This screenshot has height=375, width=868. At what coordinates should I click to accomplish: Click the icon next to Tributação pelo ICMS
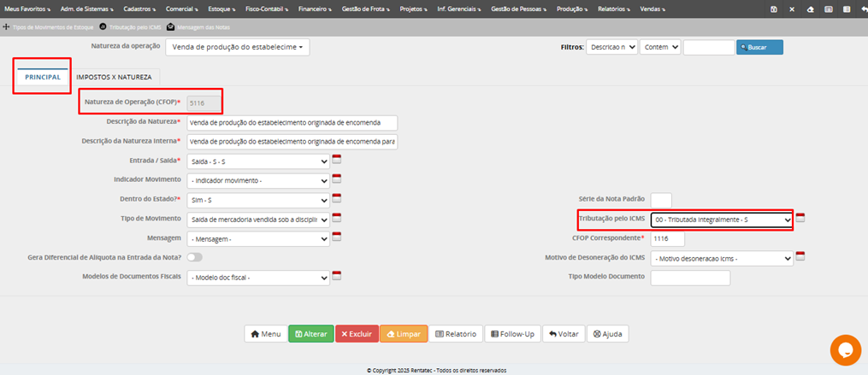tap(800, 219)
